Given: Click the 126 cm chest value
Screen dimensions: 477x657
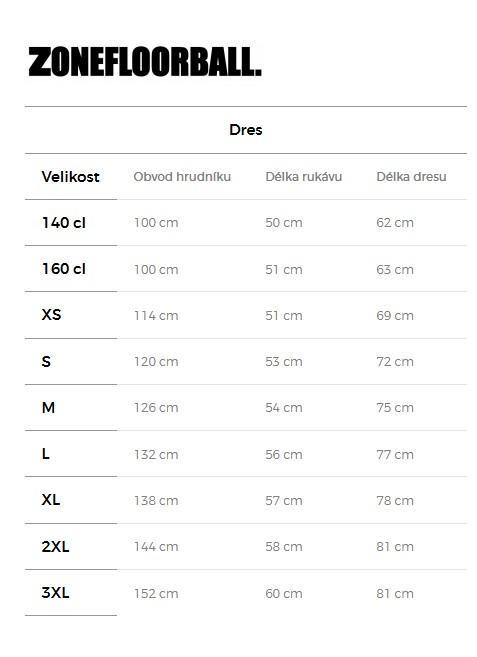Looking at the screenshot, I should tap(156, 408).
